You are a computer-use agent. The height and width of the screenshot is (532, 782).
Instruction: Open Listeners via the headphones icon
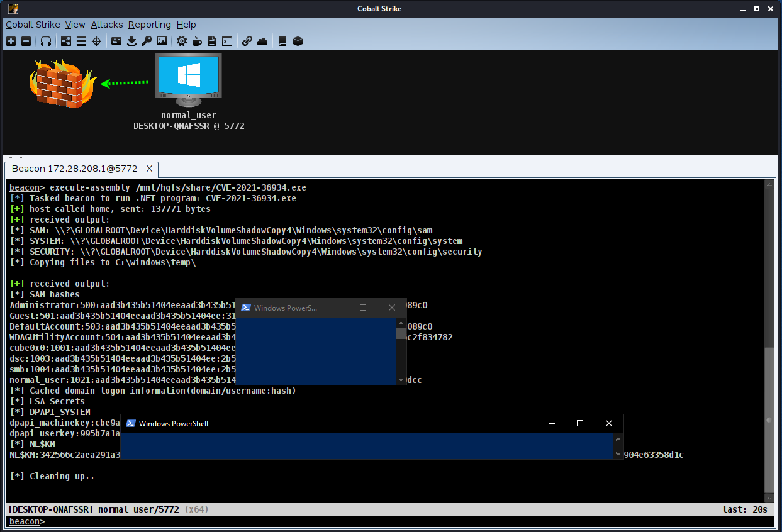point(46,41)
